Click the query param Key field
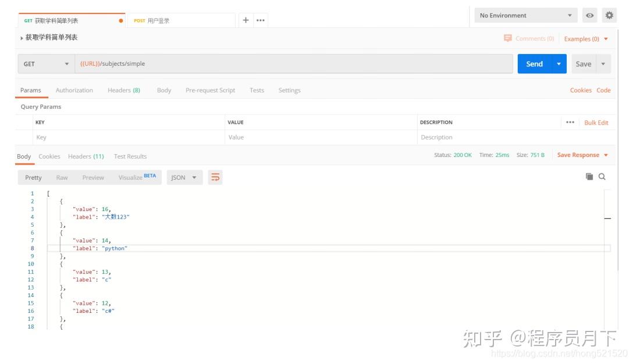Image resolution: width=633 pixels, height=364 pixels. click(129, 137)
